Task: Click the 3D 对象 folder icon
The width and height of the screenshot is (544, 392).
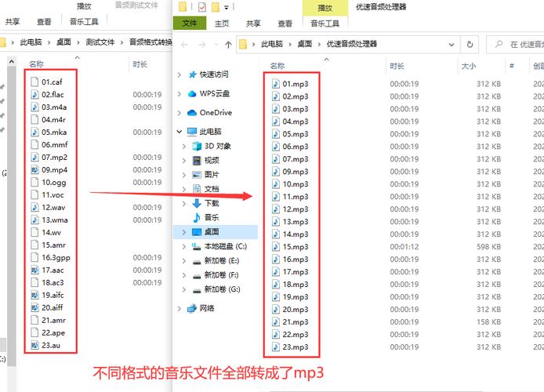Action: [196, 146]
